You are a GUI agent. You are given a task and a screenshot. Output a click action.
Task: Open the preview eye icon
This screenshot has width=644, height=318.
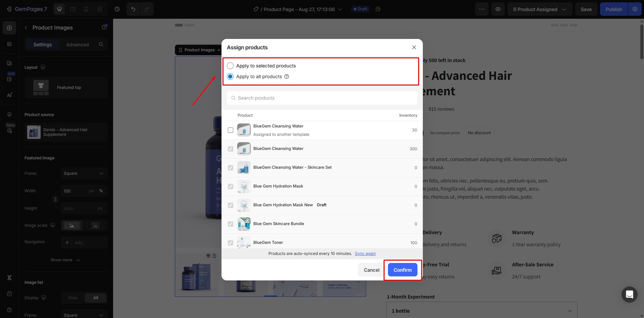coord(498,9)
